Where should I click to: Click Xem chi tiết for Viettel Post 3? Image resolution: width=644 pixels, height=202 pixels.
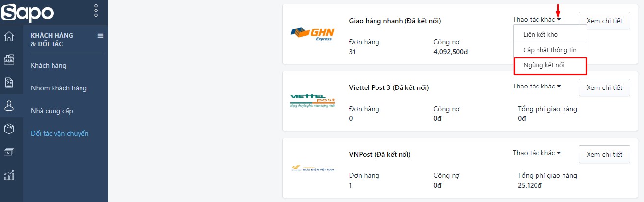coord(604,87)
